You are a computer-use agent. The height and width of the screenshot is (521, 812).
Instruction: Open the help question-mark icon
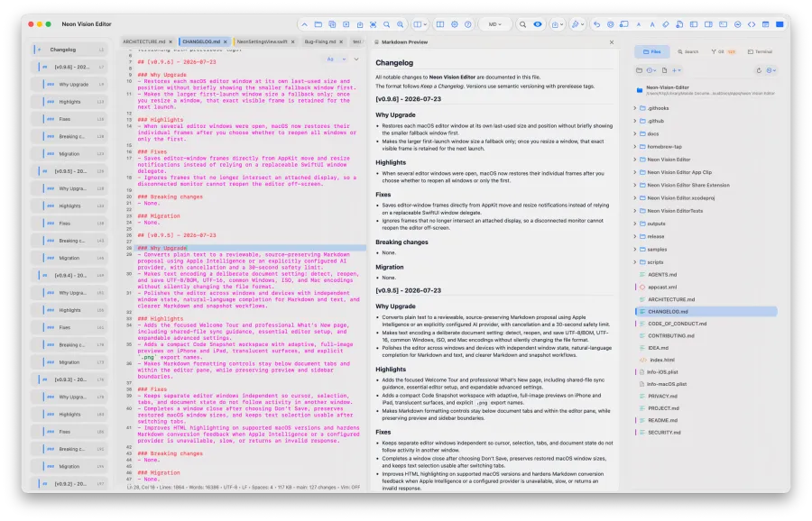tap(467, 24)
